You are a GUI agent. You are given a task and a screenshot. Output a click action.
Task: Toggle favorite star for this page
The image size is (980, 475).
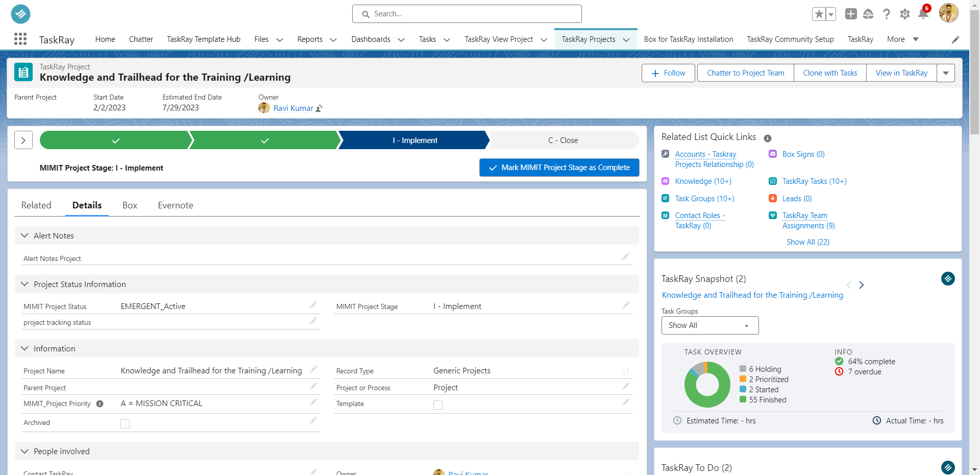pos(819,14)
